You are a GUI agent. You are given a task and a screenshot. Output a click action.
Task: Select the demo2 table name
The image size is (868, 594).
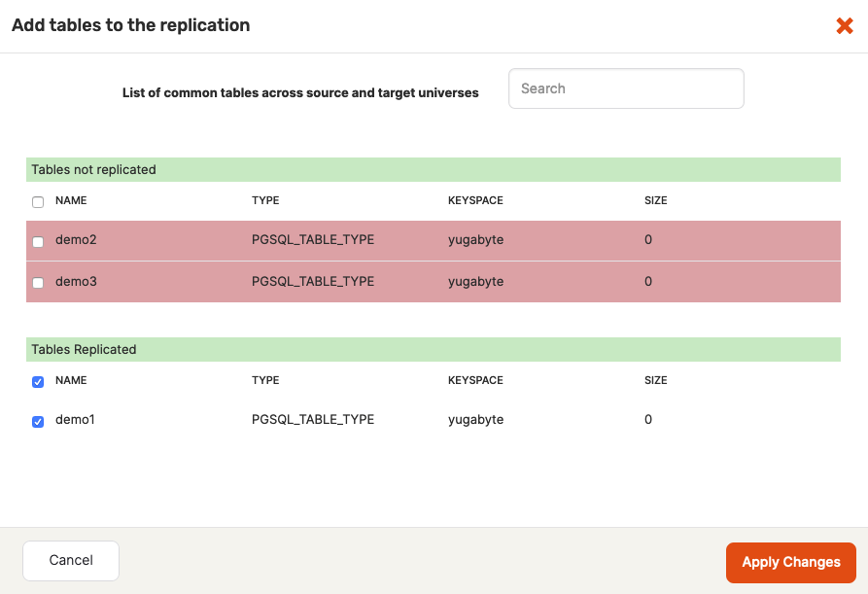pyautogui.click(x=76, y=240)
